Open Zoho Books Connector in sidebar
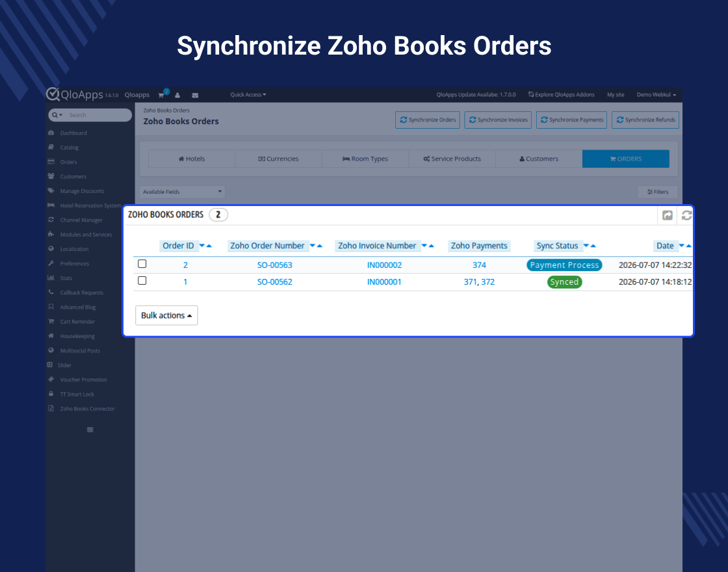 click(x=87, y=409)
